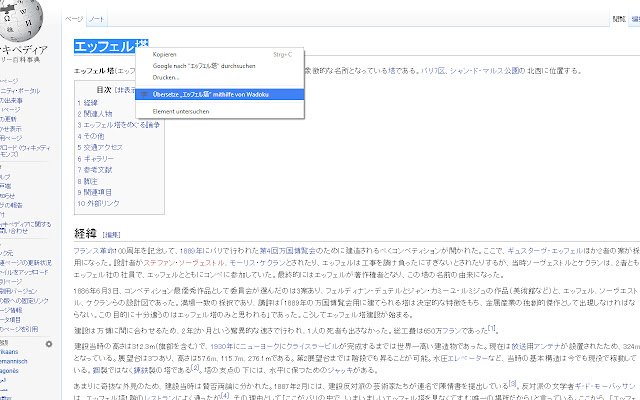Click footnote reference [3]

pos(513,383)
